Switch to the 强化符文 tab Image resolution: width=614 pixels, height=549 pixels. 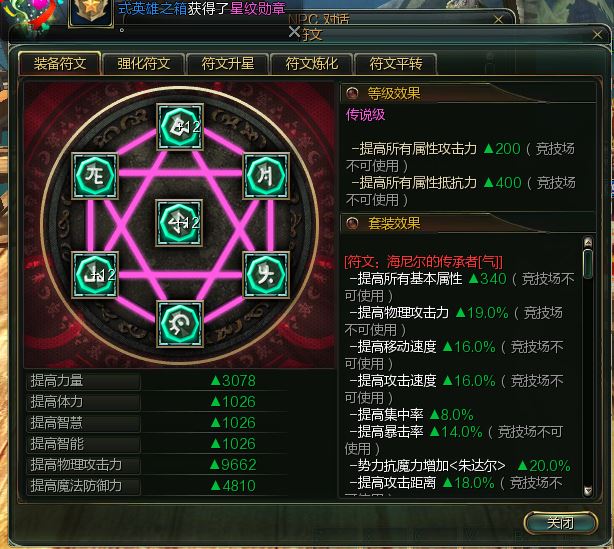coord(143,63)
